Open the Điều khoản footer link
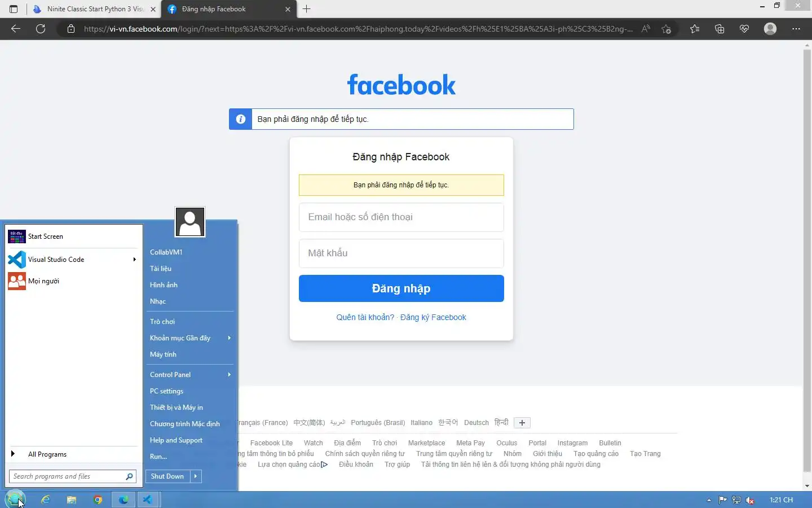Viewport: 812px width, 508px height. [x=356, y=465]
